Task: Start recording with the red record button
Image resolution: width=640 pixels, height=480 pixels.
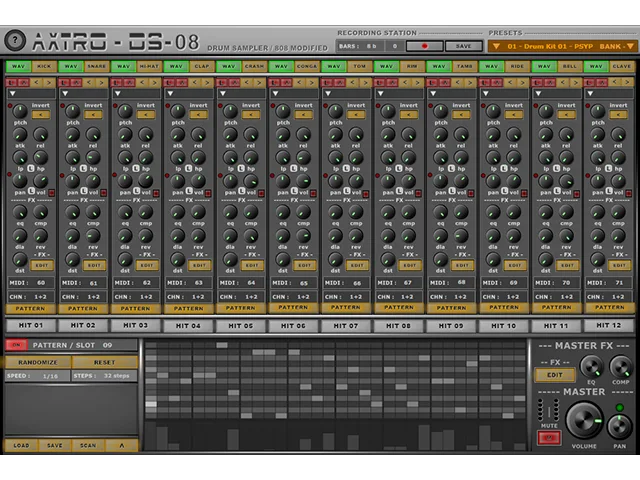Action: [424, 46]
